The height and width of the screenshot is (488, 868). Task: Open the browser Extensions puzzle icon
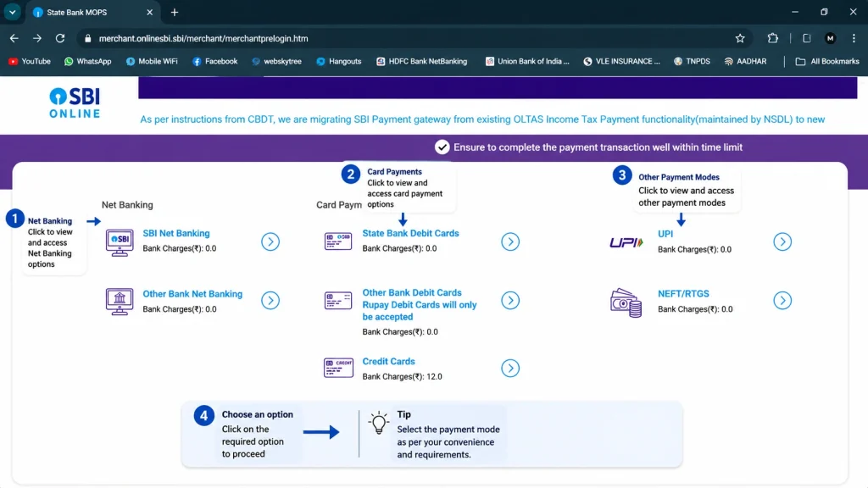tap(773, 38)
